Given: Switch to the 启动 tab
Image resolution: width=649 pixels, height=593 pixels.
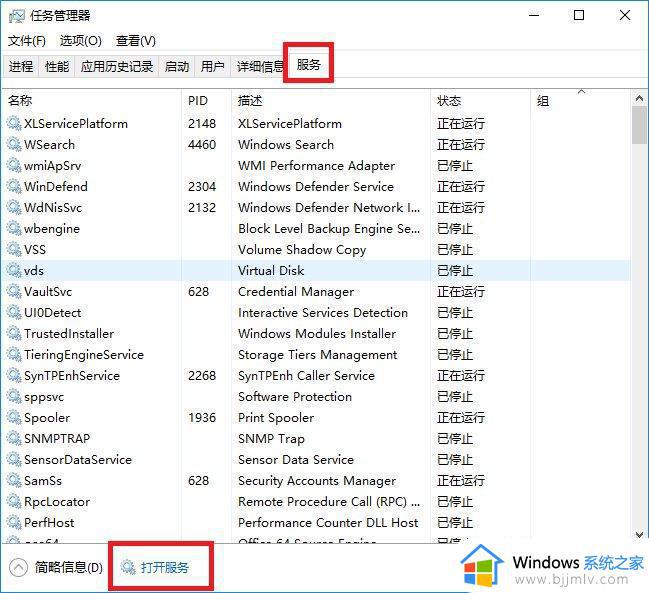Looking at the screenshot, I should click(x=177, y=66).
